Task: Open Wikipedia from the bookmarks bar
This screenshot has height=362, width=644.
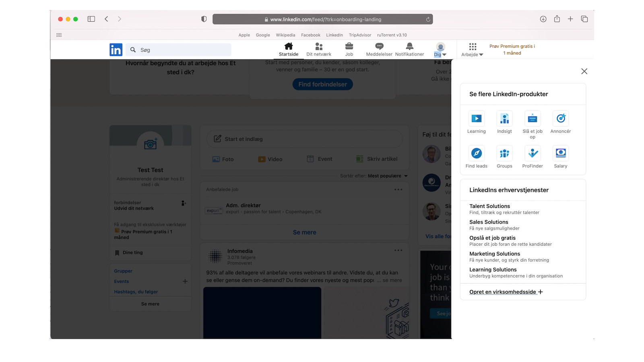Action: click(285, 35)
